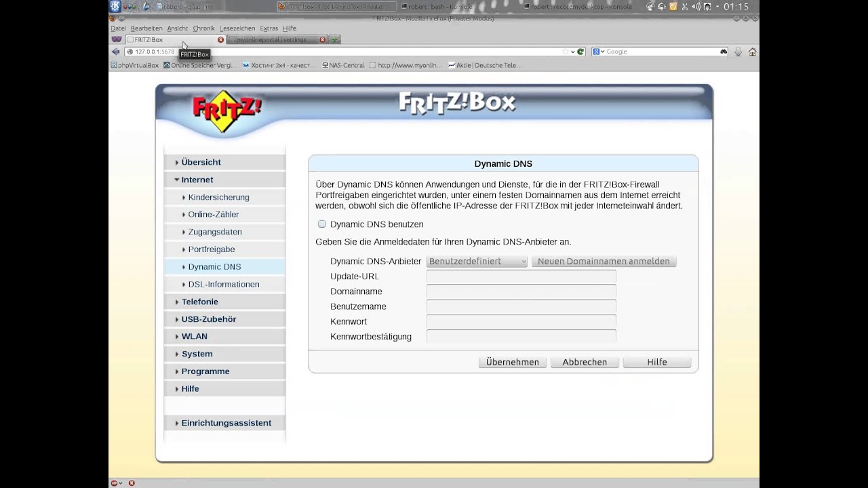
Task: Expand the WLAN sidebar section
Action: (x=224, y=336)
